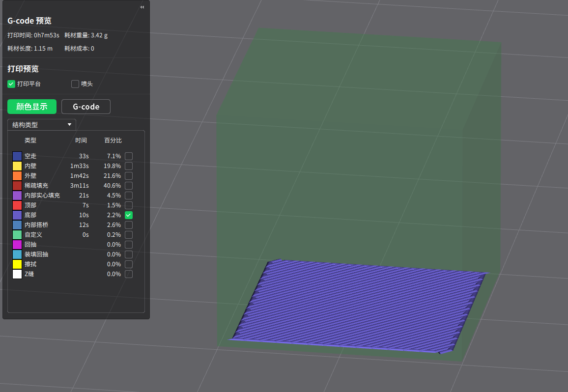Click the 百分比 column header
This screenshot has width=568, height=392.
[113, 140]
